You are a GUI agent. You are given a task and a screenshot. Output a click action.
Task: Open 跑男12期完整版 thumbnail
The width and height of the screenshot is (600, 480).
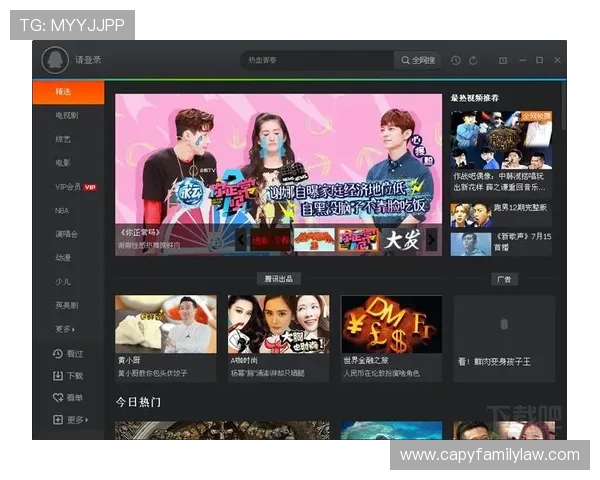[471, 215]
